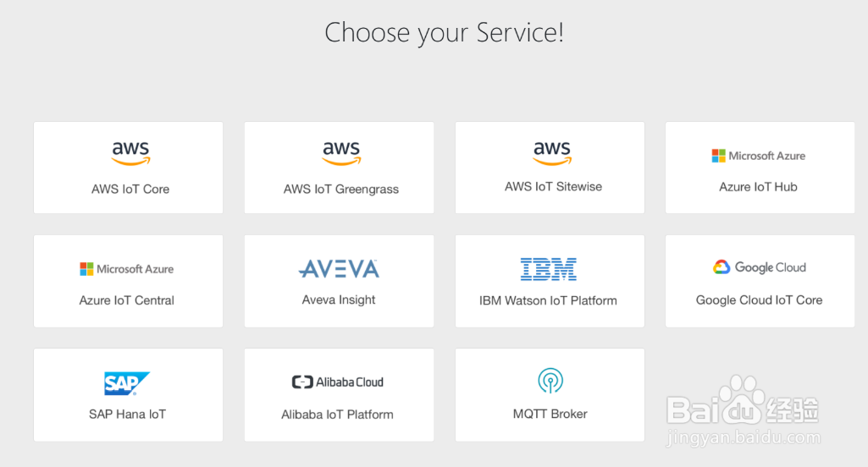Pick the Azure IoT Central text
The image size is (868, 467).
[127, 300]
